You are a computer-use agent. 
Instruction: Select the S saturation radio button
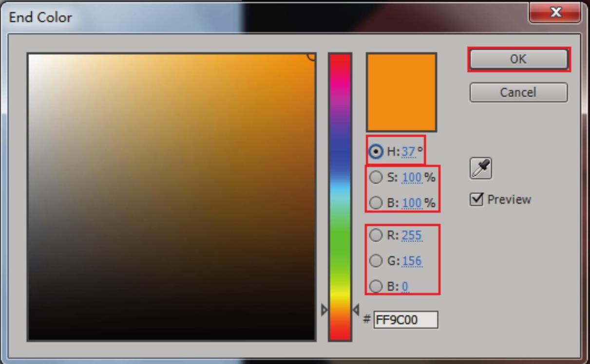[x=376, y=178]
